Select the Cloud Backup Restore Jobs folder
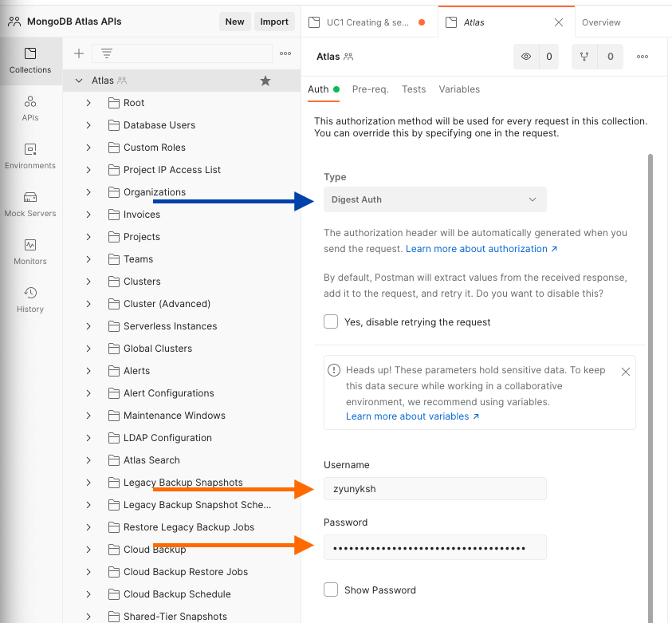 [182, 571]
